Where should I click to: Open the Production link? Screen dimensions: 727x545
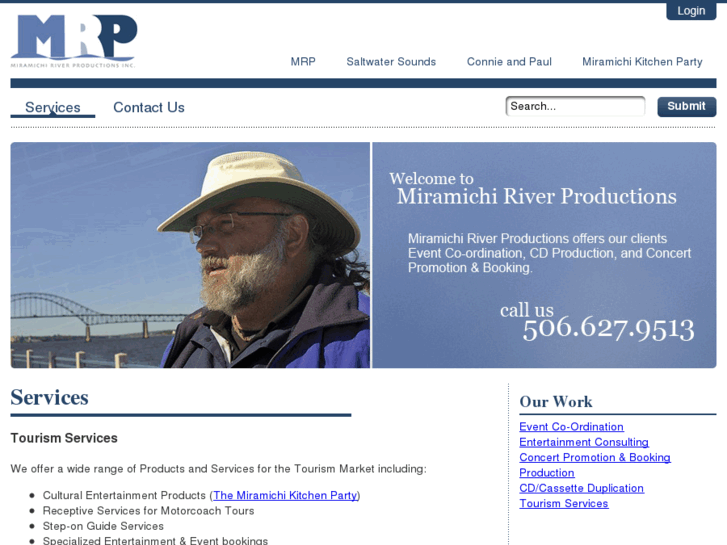(x=547, y=473)
